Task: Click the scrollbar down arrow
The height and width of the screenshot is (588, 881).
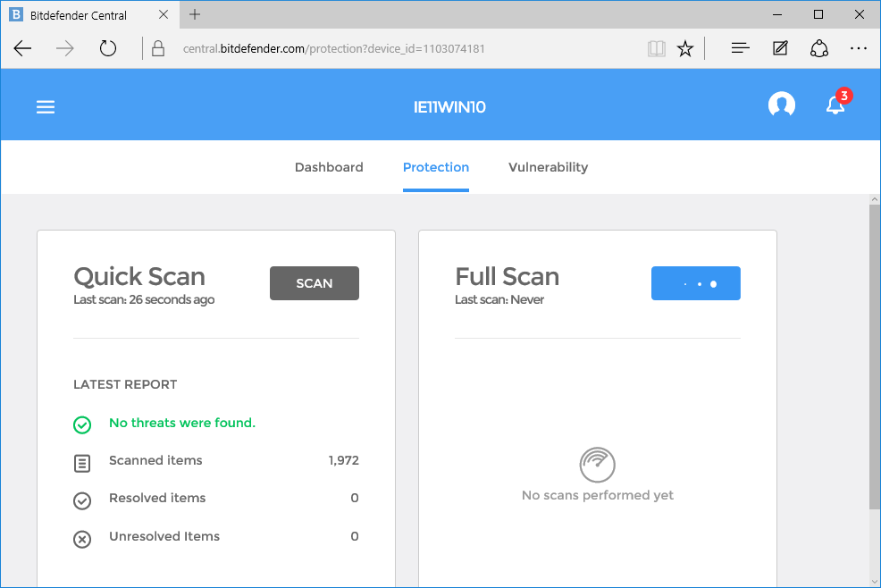Action: tap(874, 582)
